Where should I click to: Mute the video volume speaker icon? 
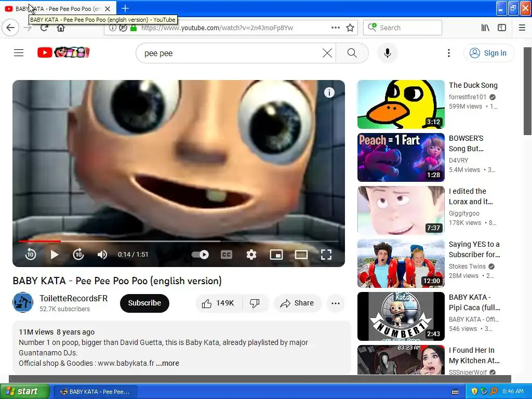tap(102, 255)
